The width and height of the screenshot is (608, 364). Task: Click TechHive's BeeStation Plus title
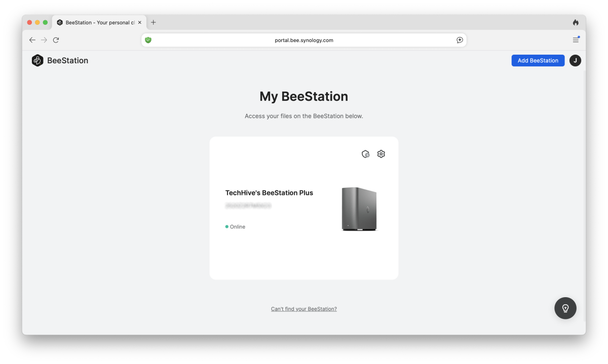[x=269, y=193]
